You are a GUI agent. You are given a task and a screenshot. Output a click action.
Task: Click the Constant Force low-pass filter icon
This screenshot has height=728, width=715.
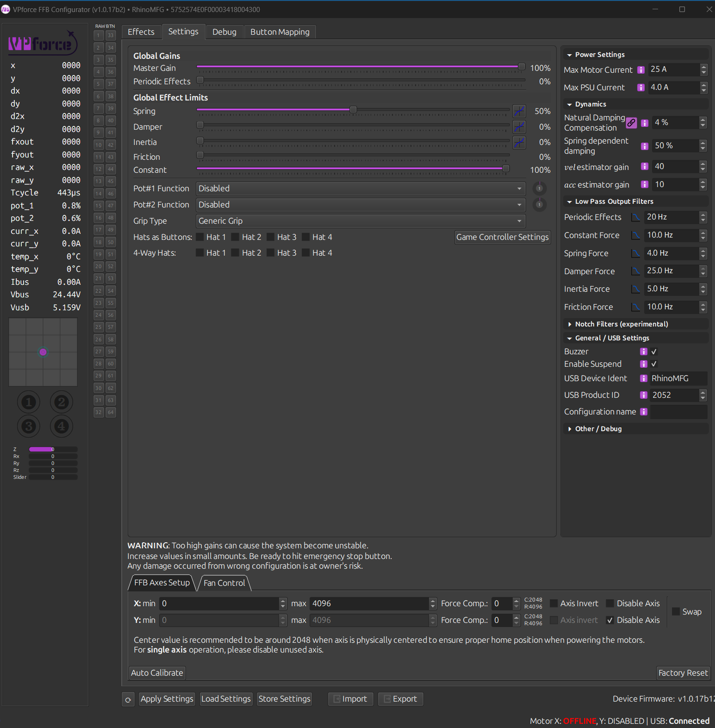tap(636, 235)
